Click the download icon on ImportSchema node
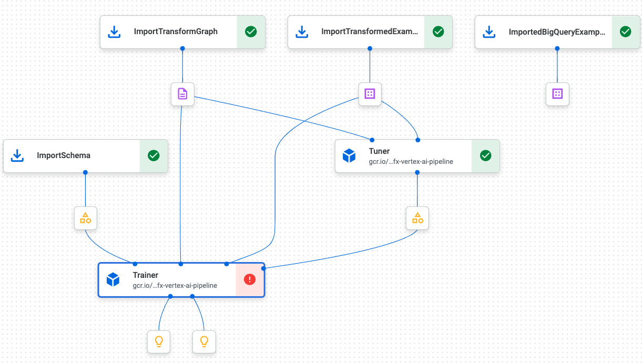The height and width of the screenshot is (364, 642). 17,155
